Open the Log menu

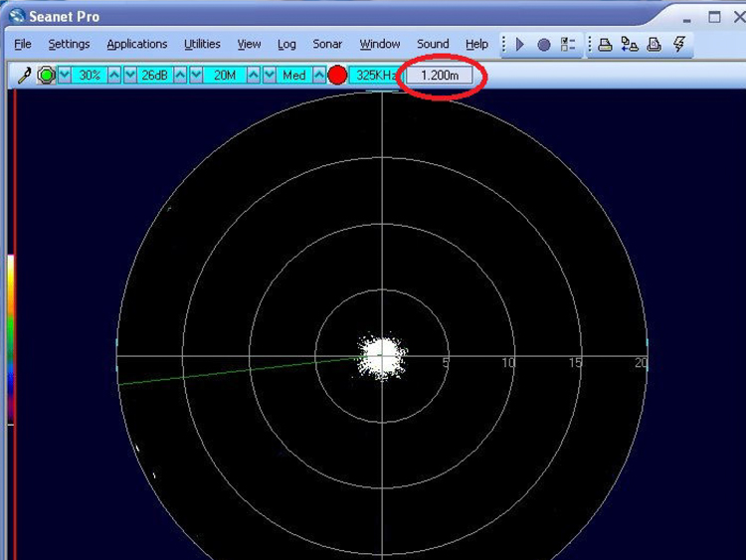(286, 45)
